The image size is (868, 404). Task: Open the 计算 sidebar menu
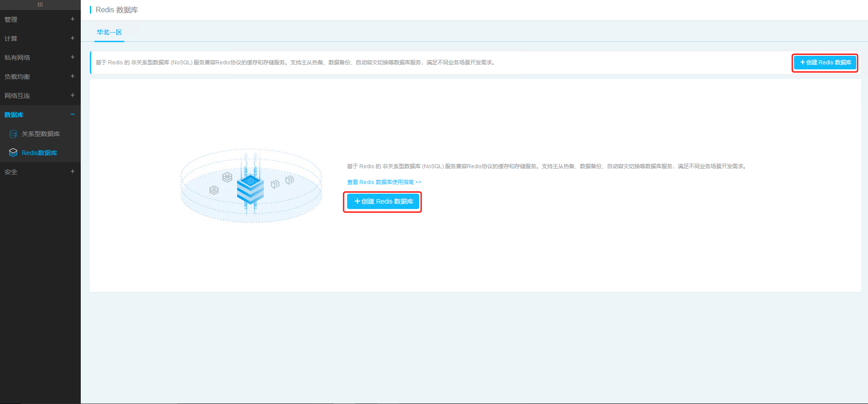(40, 39)
